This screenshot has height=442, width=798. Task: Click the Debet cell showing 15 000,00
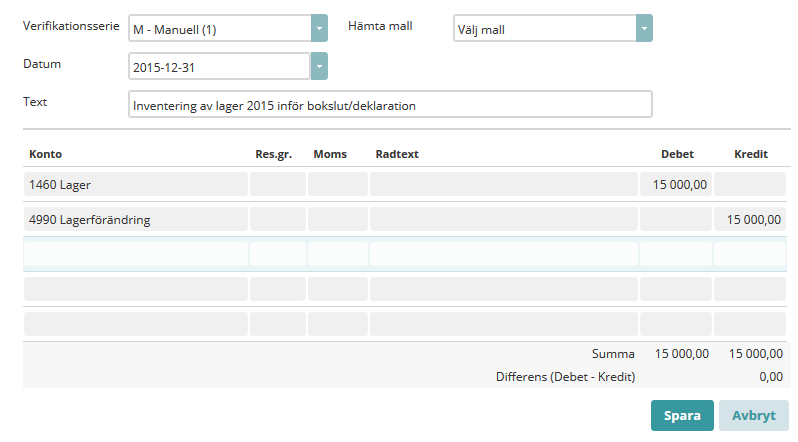coord(675,184)
